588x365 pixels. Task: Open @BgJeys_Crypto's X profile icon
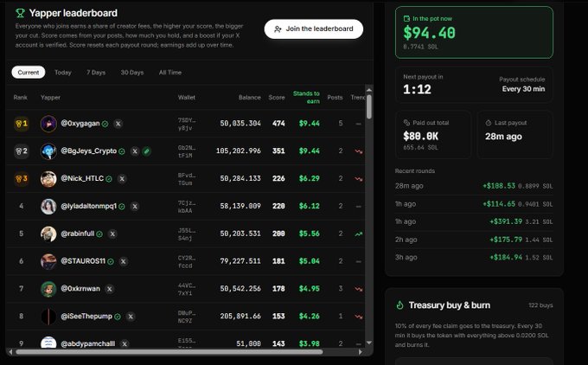pos(135,151)
